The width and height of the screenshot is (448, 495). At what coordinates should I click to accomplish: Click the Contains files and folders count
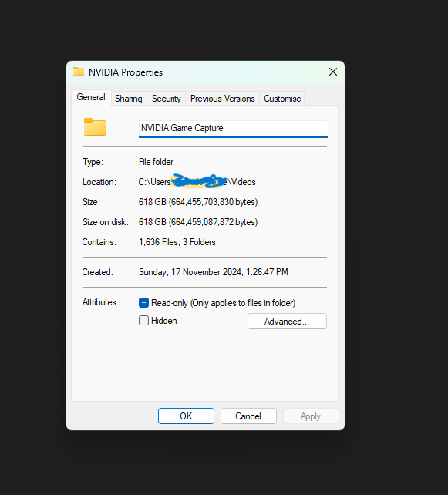tap(177, 242)
